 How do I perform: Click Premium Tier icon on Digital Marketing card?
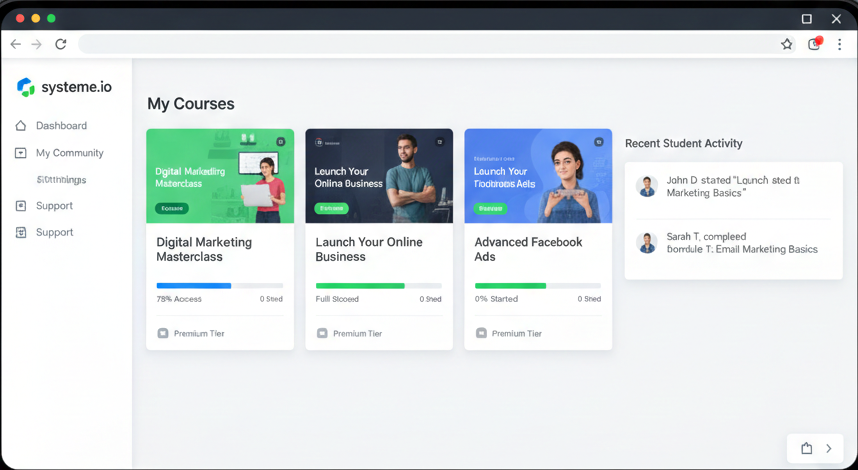pos(163,333)
